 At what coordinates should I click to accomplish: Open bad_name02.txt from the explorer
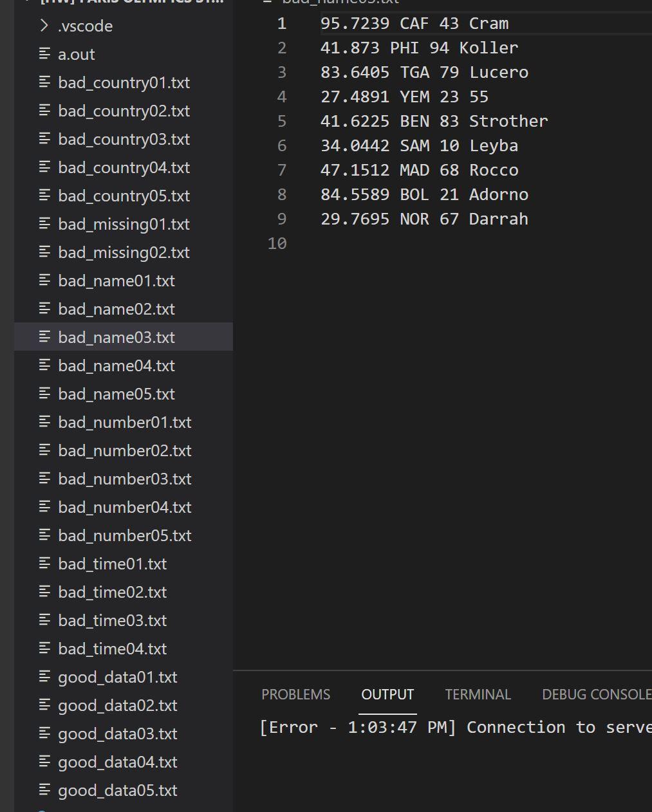coord(116,309)
